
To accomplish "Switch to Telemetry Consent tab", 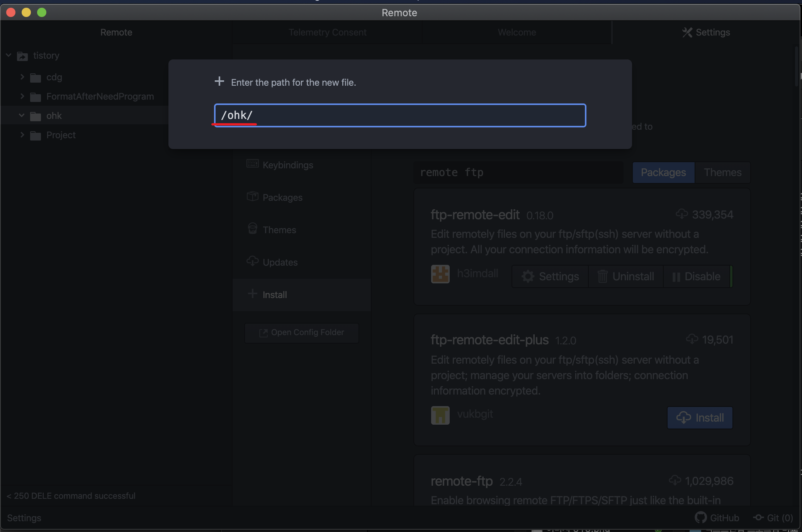I will 327,32.
